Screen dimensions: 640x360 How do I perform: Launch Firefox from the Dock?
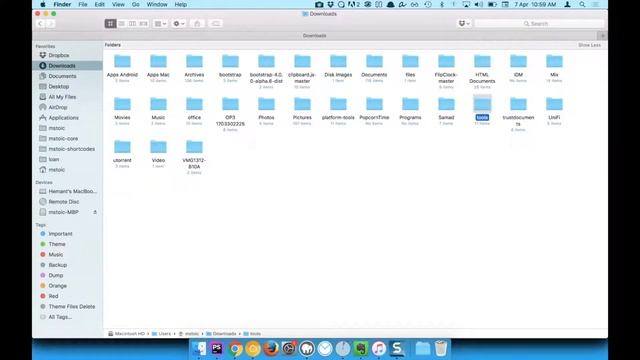tap(271, 349)
